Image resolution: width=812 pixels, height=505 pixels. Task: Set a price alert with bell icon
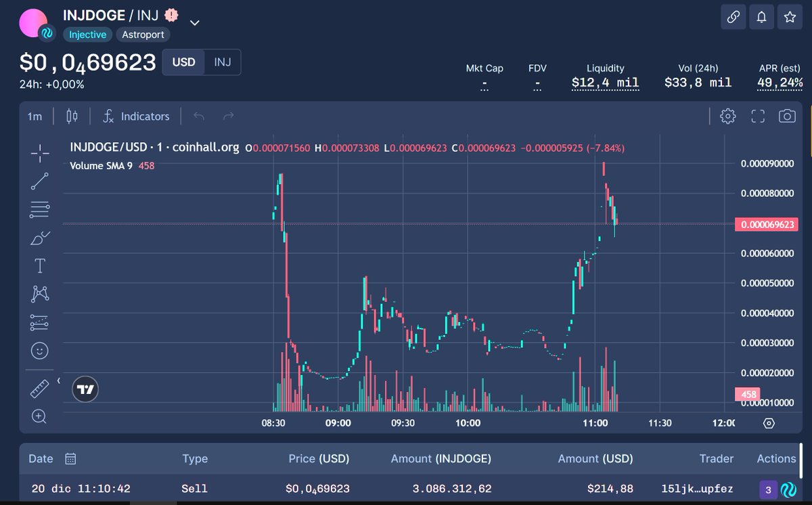tap(761, 18)
